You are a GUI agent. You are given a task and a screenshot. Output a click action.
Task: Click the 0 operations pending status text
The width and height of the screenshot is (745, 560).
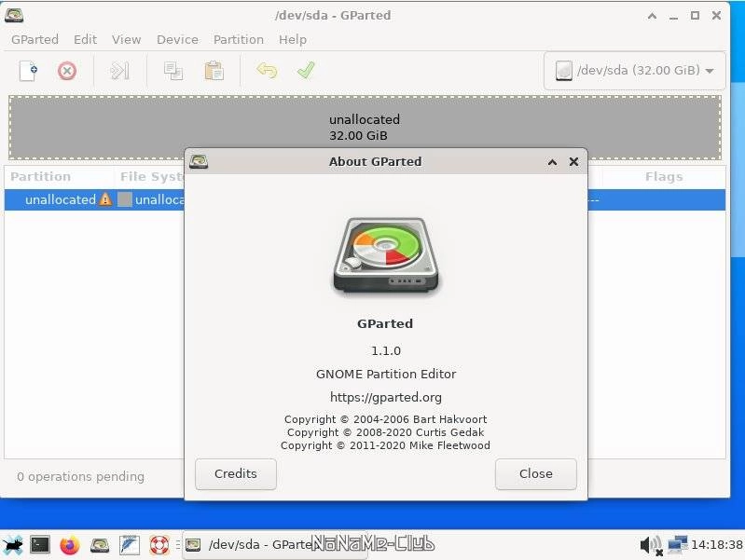(x=81, y=476)
